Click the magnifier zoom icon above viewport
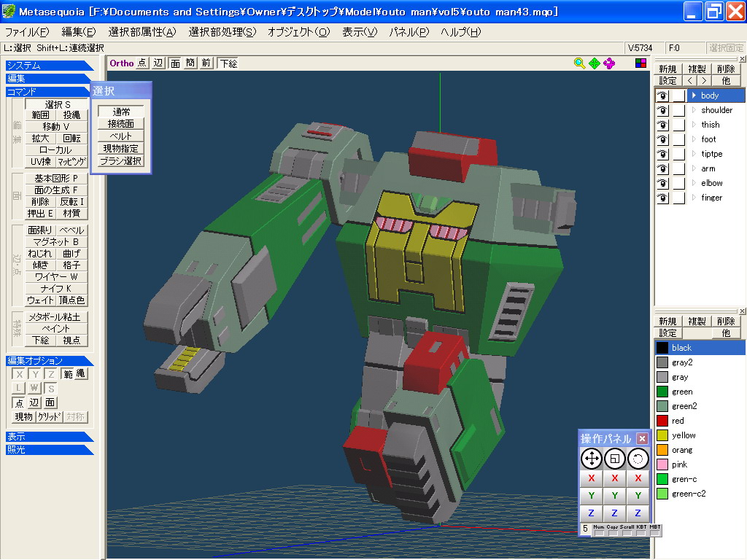The height and width of the screenshot is (560, 747). point(579,63)
